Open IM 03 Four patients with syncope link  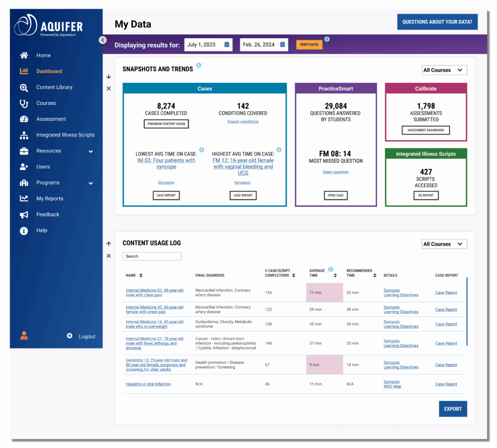(x=166, y=164)
